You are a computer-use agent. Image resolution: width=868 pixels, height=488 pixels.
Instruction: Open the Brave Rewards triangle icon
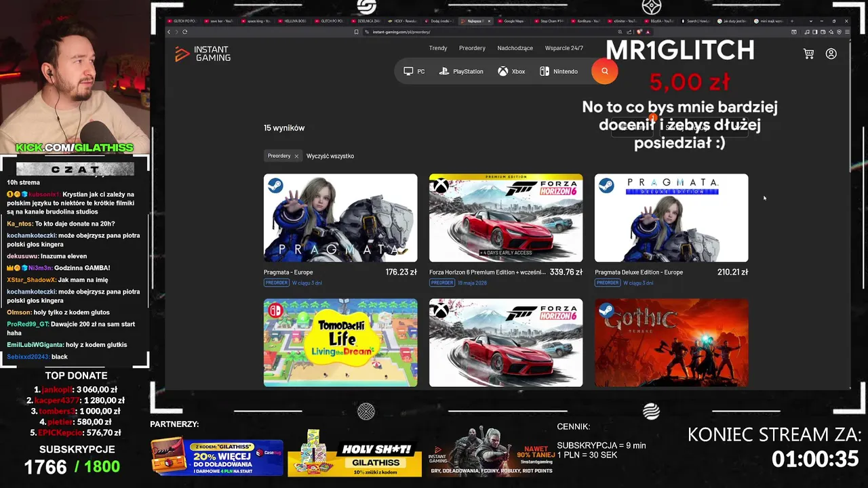pyautogui.click(x=648, y=32)
